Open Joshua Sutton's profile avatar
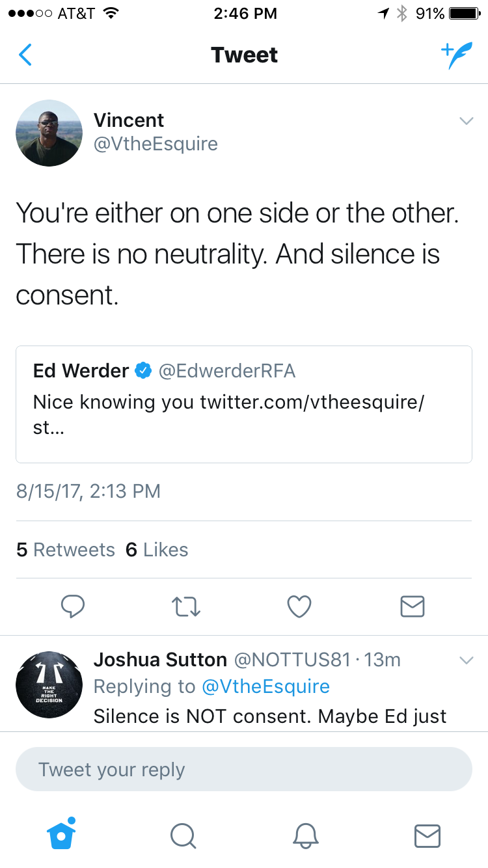This screenshot has height=868, width=488. [49, 683]
